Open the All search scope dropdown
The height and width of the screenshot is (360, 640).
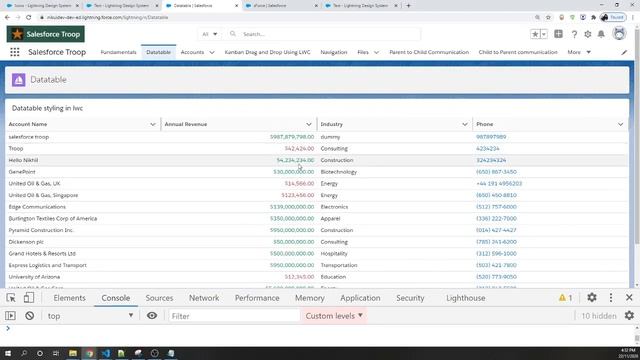210,34
